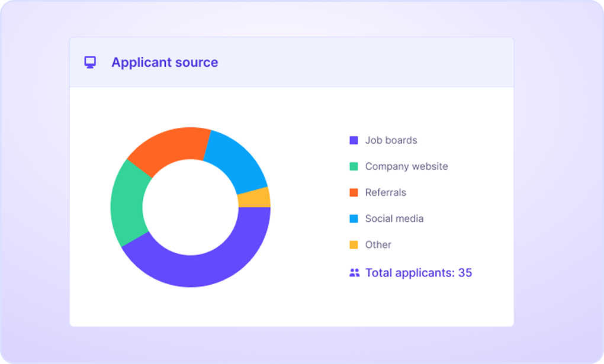This screenshot has width=604, height=364.
Task: Select the Applicant source card title
Action: (165, 62)
